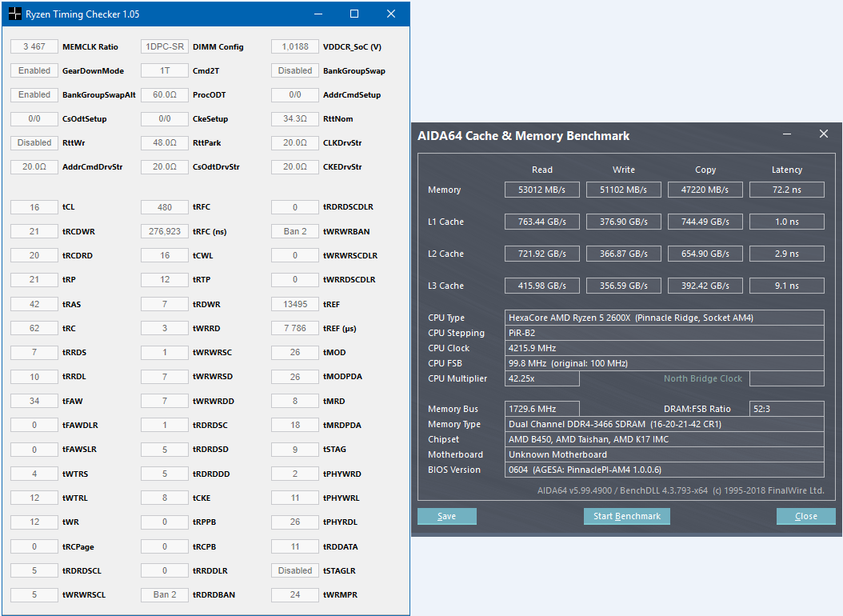
Task: Select the tRFC (ns) value field
Action: [165, 231]
